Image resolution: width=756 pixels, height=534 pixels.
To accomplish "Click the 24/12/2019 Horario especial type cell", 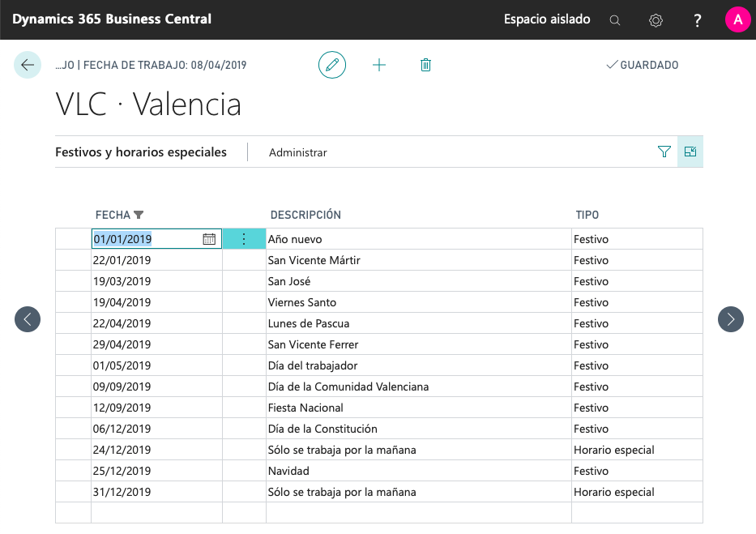I will [x=636, y=450].
